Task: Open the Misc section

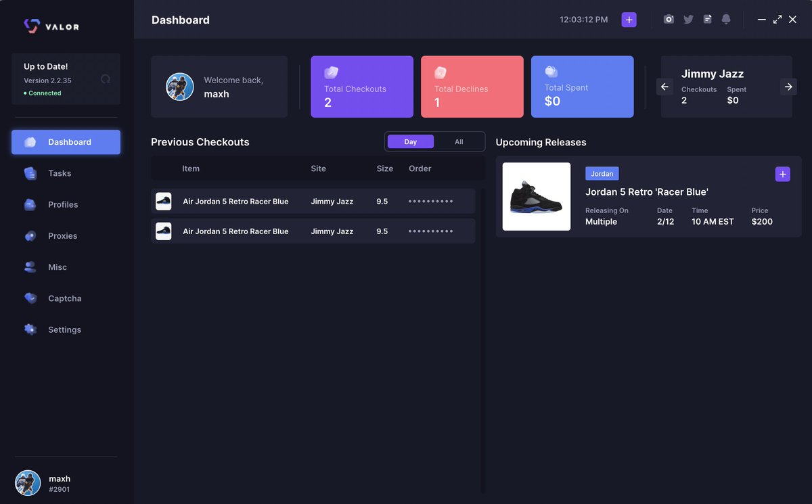Action: click(58, 267)
